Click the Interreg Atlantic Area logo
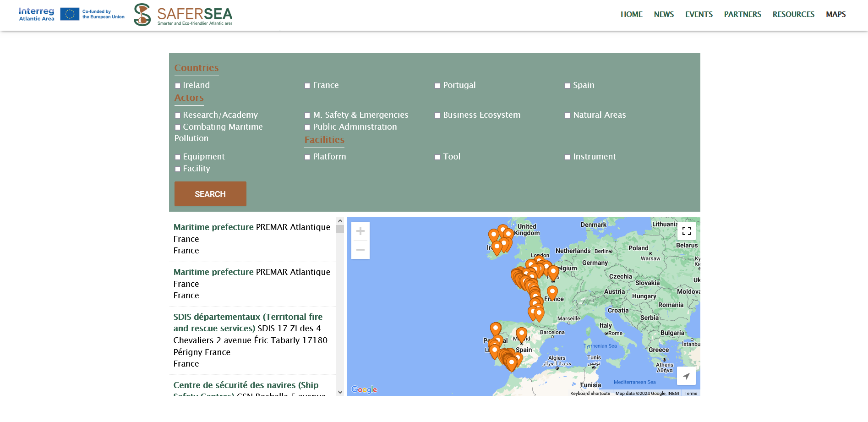The width and height of the screenshot is (868, 422). click(36, 14)
